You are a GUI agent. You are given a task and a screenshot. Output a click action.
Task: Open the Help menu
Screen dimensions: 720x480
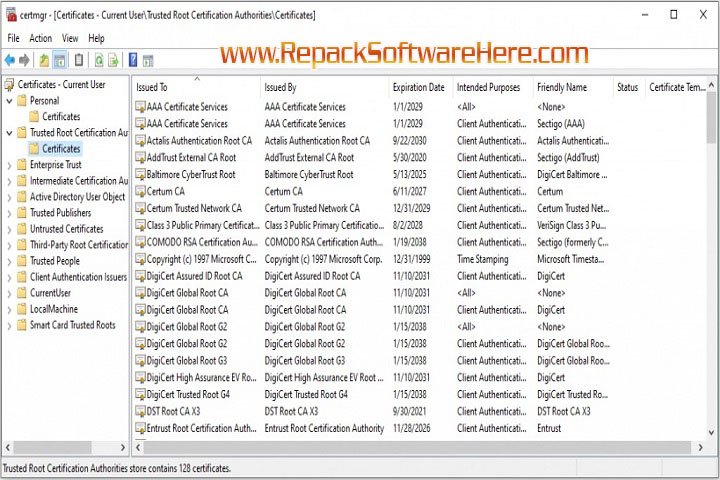click(96, 38)
